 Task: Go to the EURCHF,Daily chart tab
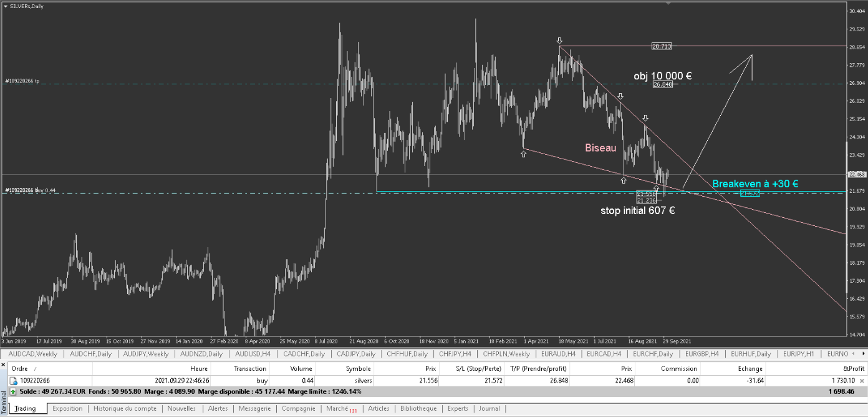click(653, 354)
